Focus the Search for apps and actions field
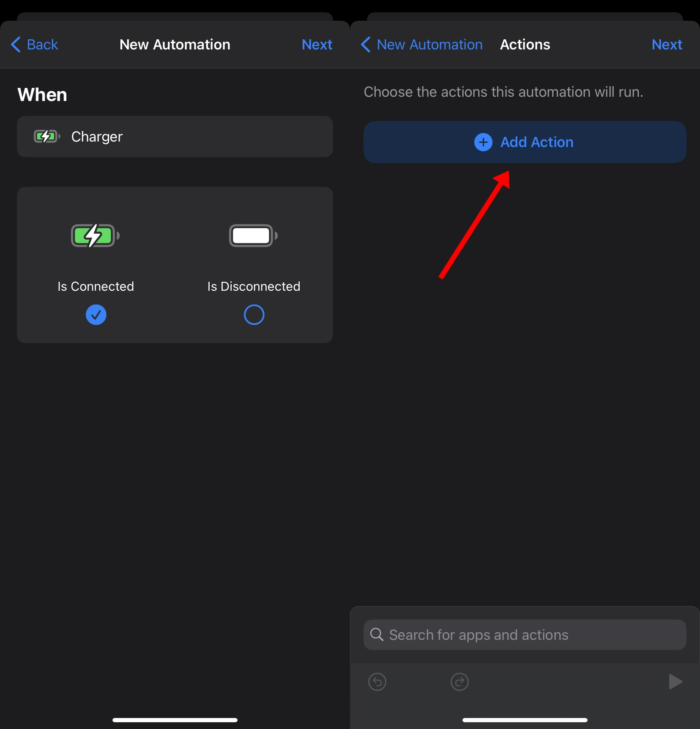The image size is (700, 729). coord(525,635)
